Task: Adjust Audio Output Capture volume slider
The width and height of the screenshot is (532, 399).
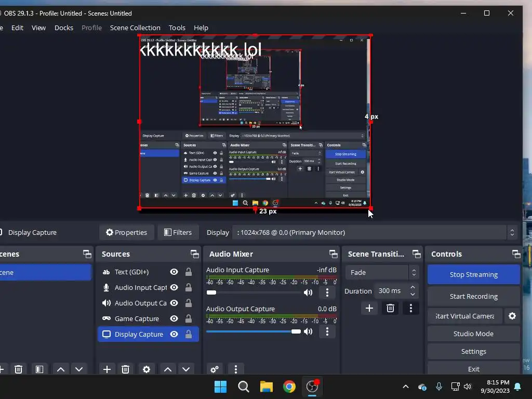Action: [x=296, y=331]
